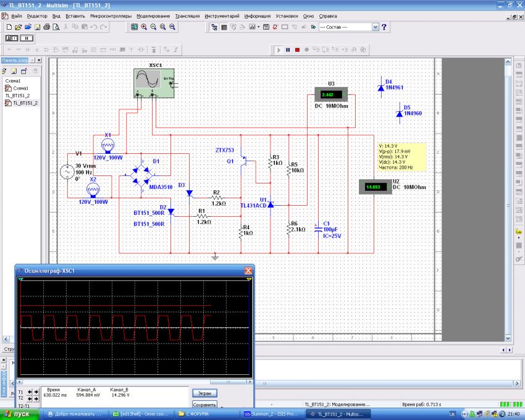Screen dimensions: 525x420
Task: Click the Экран button in oscilloscope
Action: click(x=204, y=393)
